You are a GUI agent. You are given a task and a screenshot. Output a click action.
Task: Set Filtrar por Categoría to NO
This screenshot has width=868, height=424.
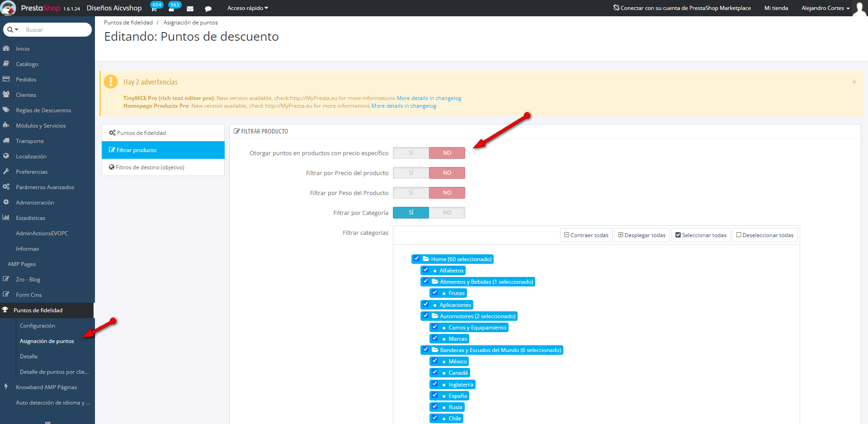(x=447, y=213)
